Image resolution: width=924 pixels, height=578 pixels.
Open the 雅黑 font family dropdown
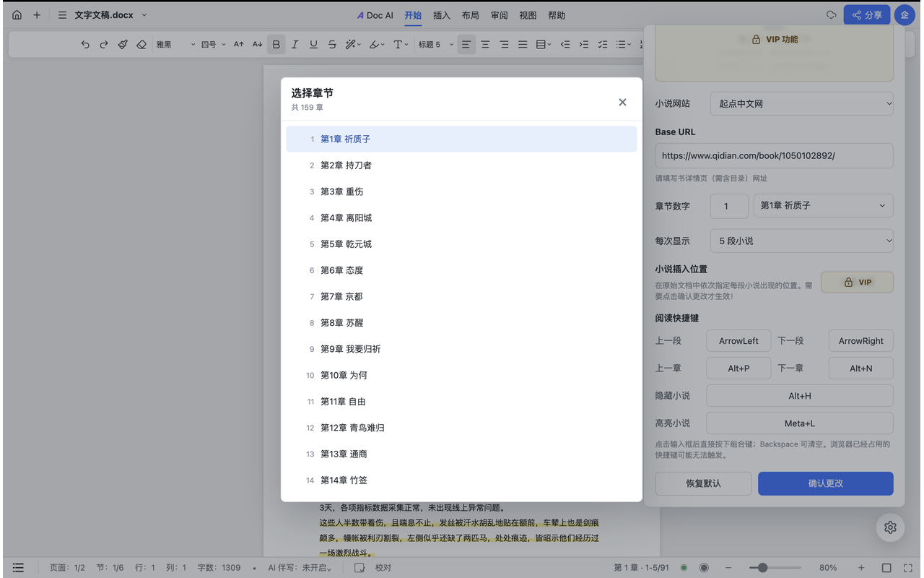[x=175, y=45]
